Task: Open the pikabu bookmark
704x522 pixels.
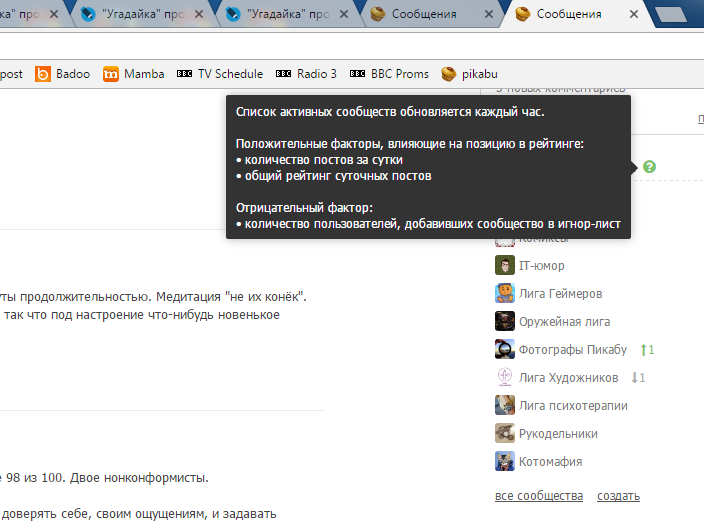Action: coord(474,74)
